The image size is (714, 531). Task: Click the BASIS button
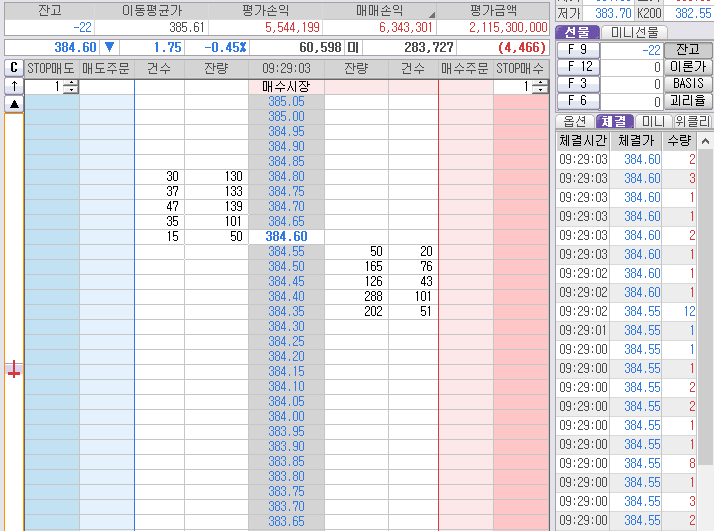(688, 84)
